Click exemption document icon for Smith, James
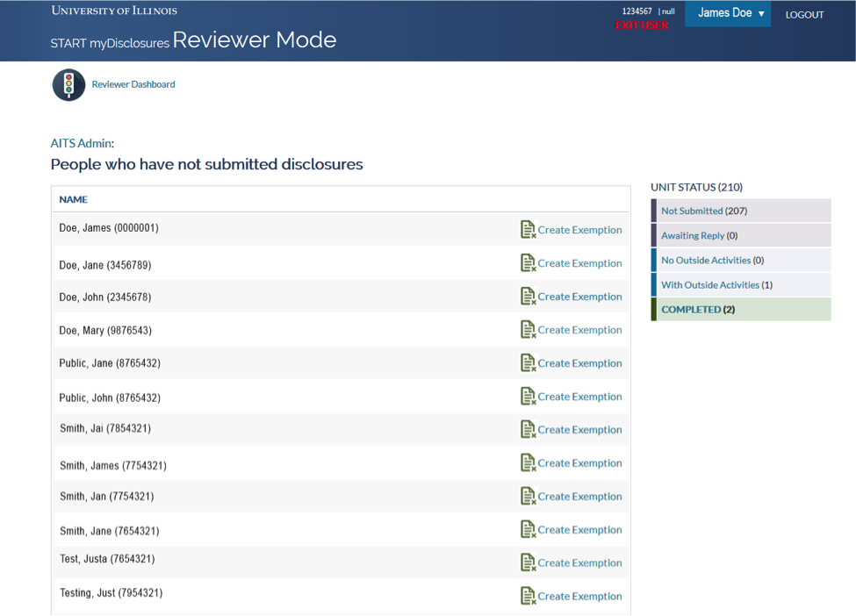The height and width of the screenshot is (616, 856). pos(528,462)
